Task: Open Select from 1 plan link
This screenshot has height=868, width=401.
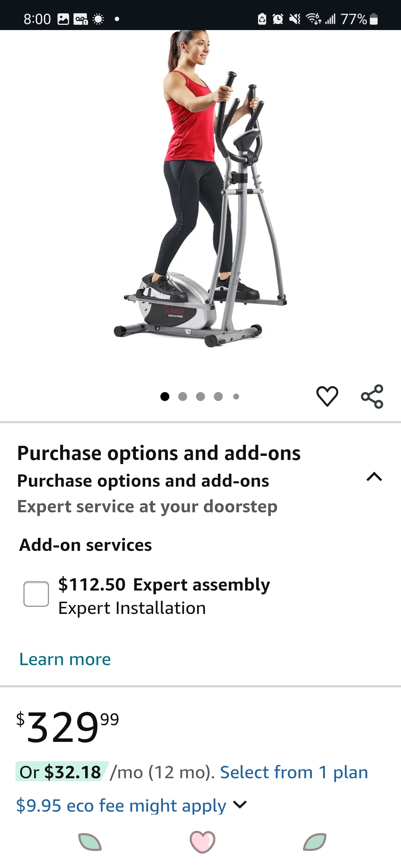Action: coord(294,772)
